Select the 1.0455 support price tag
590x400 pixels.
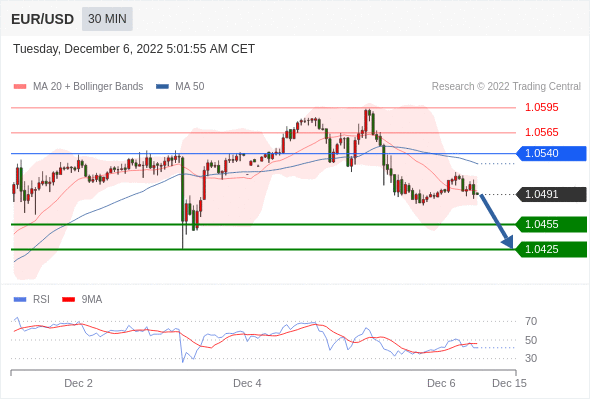pos(551,225)
